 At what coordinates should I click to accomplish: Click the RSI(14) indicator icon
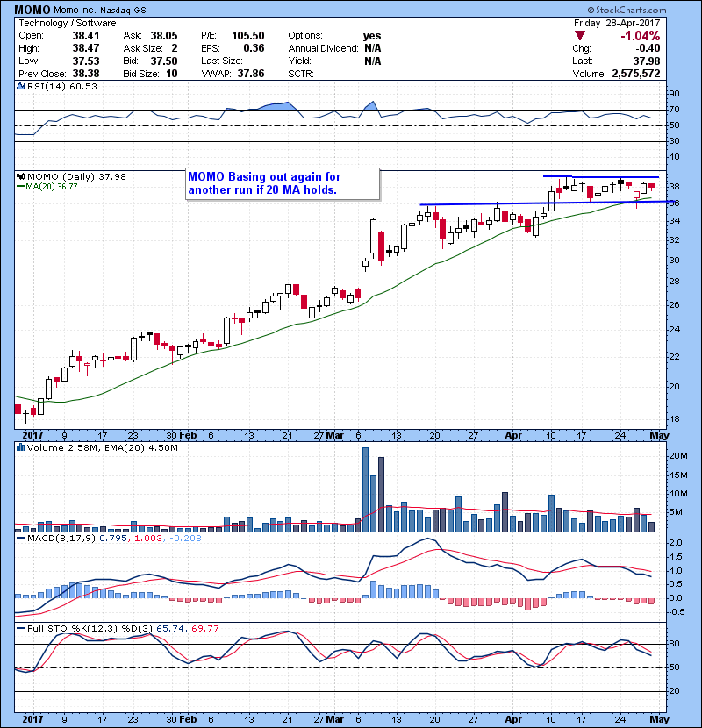tap(20, 86)
